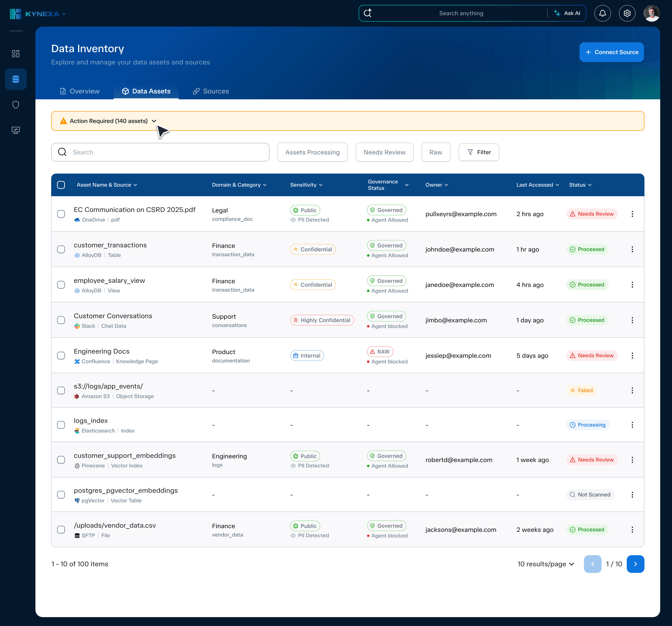Open the shield security icon in sidebar
Viewport: 672px width, 626px height.
coord(15,105)
